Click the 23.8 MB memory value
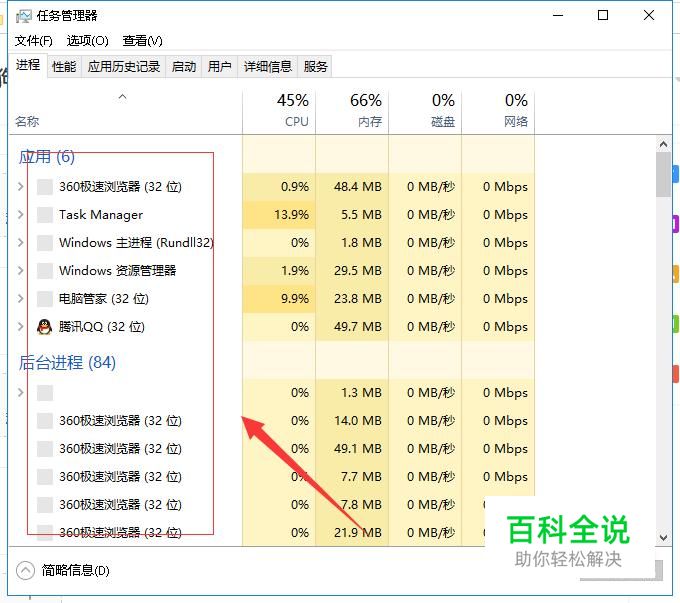 click(x=358, y=299)
